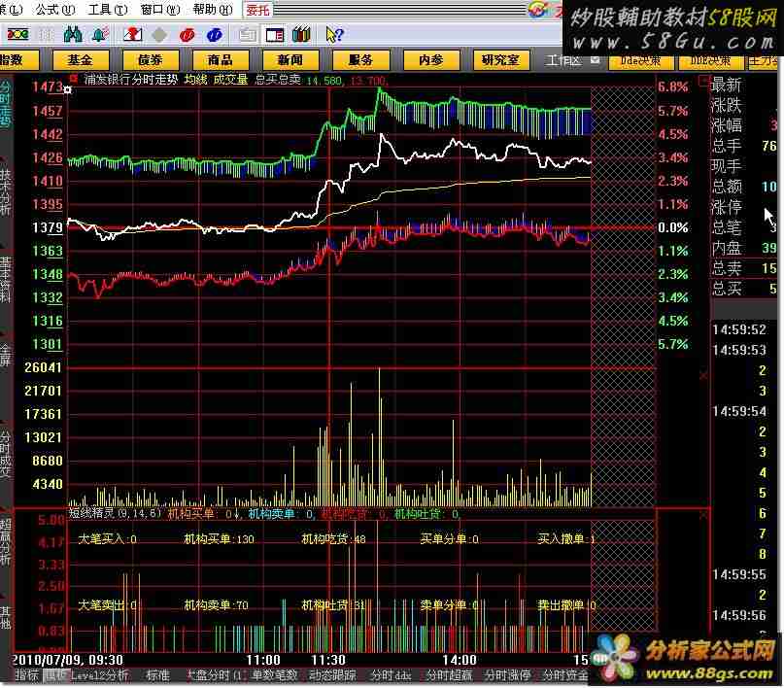Click the 服务 category button
Image resolution: width=784 pixels, height=688 pixels.
coord(360,60)
